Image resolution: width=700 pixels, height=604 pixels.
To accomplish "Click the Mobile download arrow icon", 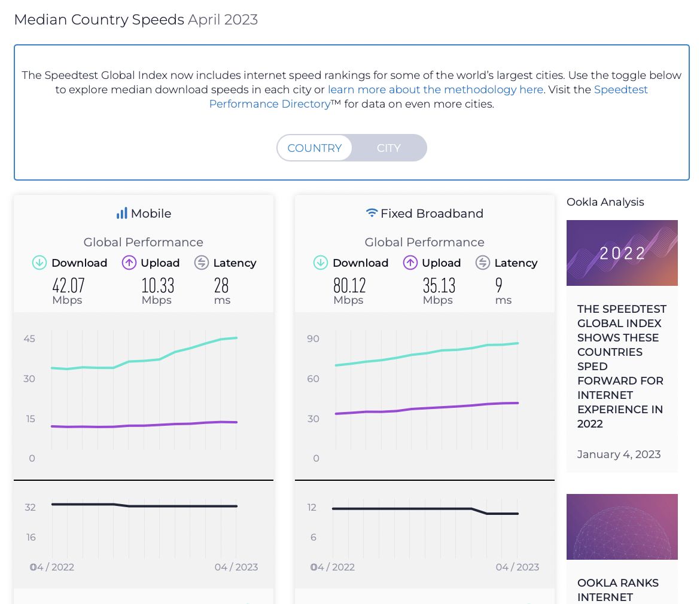I will click(39, 263).
